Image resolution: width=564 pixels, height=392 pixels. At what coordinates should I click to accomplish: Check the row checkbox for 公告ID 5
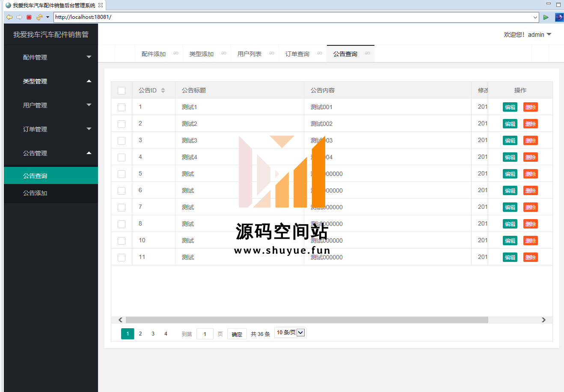click(x=122, y=174)
